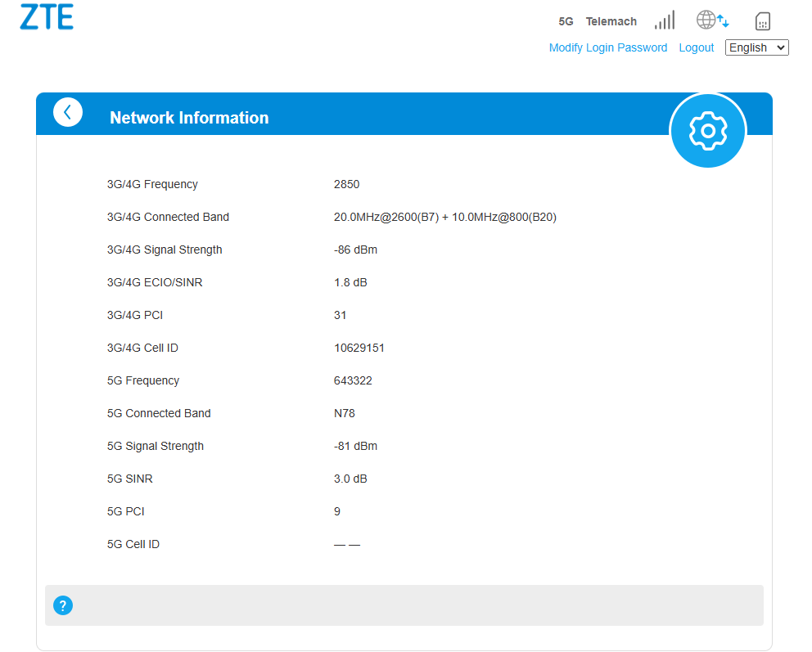Screen dimensions: 812x652
Task: Select the -86 dBm signal strength value
Action: pos(355,250)
